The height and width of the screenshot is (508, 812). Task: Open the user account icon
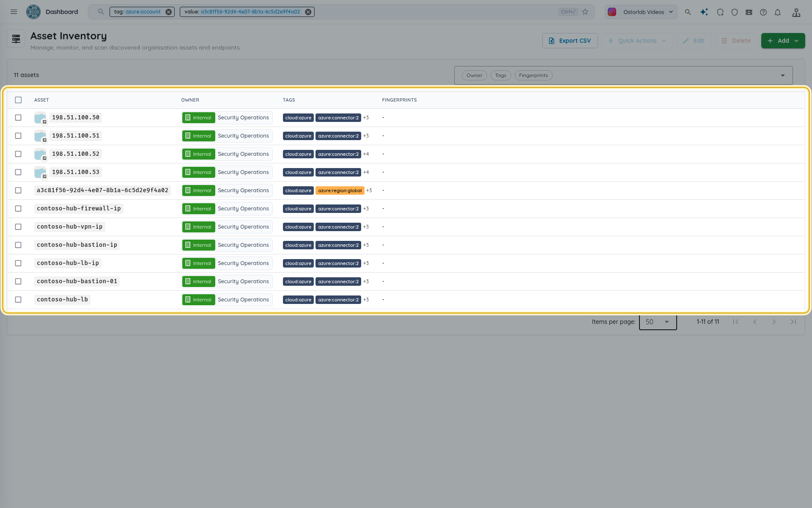[x=796, y=12]
